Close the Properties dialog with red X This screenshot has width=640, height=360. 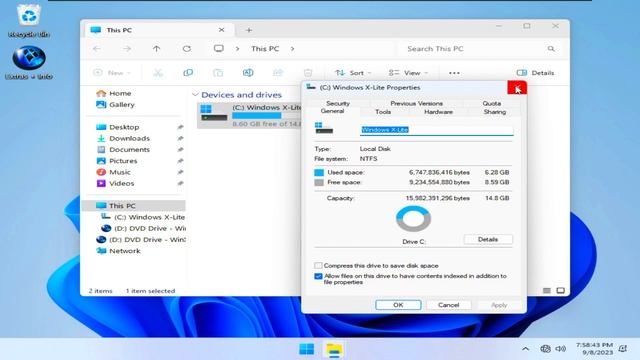click(x=517, y=87)
